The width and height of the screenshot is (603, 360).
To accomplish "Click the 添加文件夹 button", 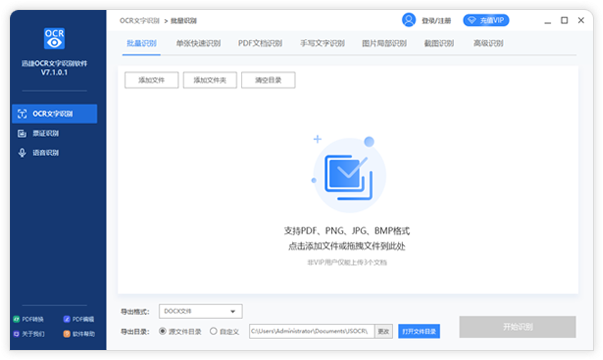I will click(x=210, y=80).
